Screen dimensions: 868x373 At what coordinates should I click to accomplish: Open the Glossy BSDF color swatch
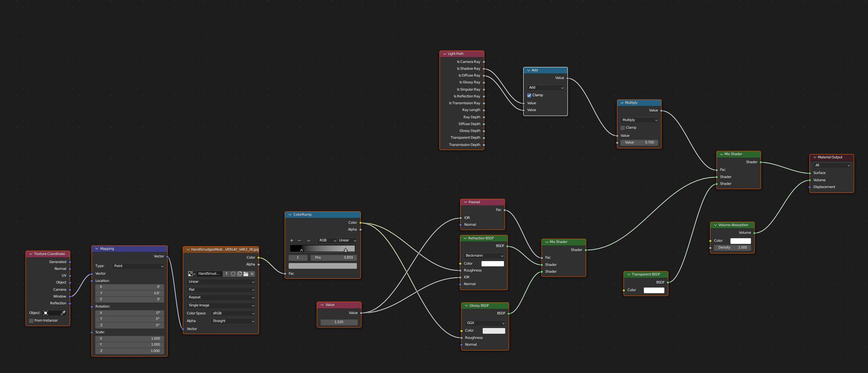tap(493, 330)
